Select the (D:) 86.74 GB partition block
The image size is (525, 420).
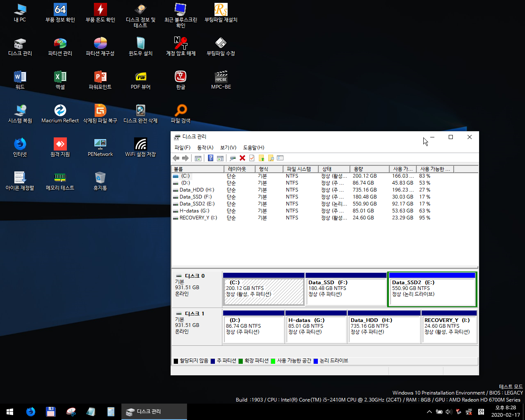click(x=254, y=327)
